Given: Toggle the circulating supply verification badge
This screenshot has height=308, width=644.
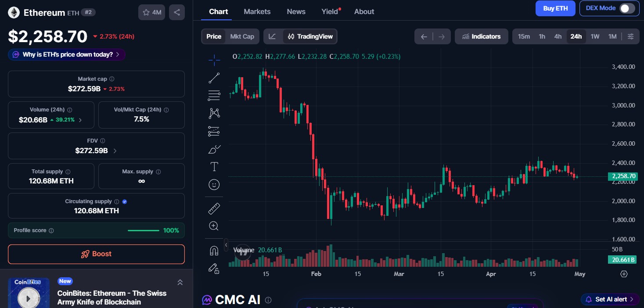Looking at the screenshot, I should (x=123, y=201).
